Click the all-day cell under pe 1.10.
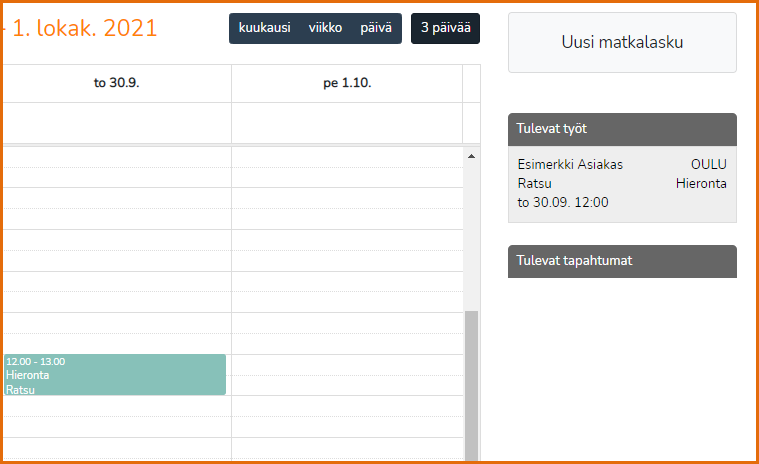 347,123
